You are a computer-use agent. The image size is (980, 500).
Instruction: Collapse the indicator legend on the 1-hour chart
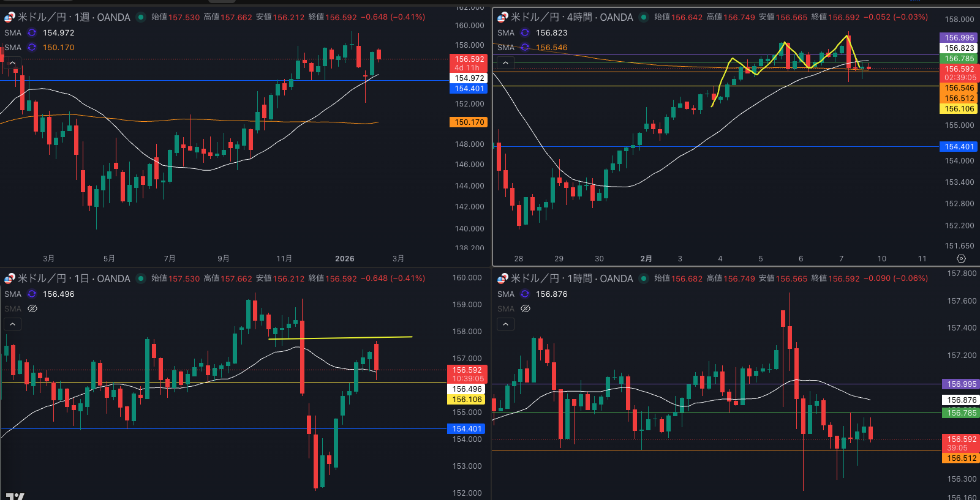tap(505, 324)
